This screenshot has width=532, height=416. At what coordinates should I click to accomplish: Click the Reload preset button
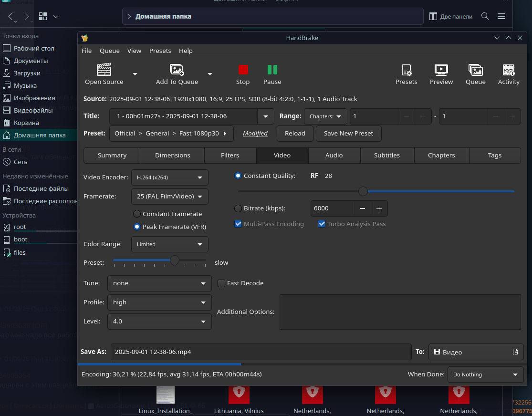[295, 134]
